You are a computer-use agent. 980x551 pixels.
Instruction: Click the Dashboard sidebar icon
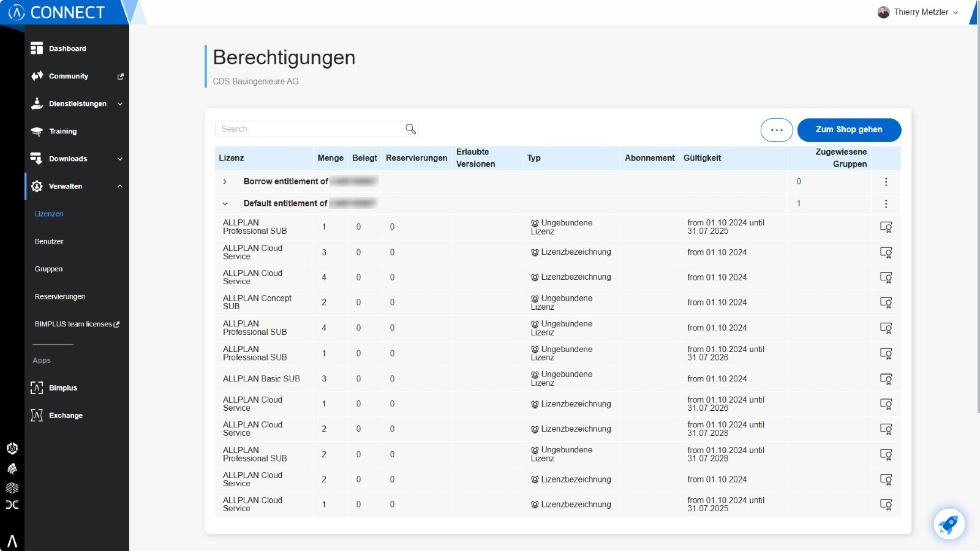[x=37, y=48]
